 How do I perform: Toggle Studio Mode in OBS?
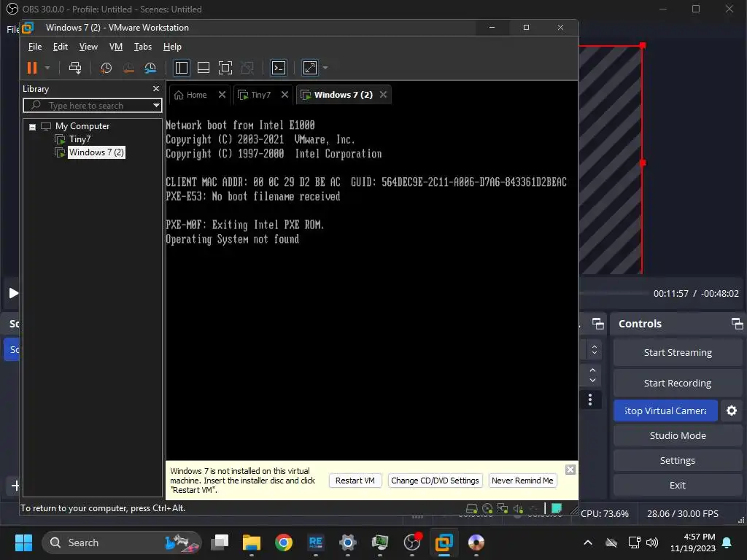click(678, 436)
